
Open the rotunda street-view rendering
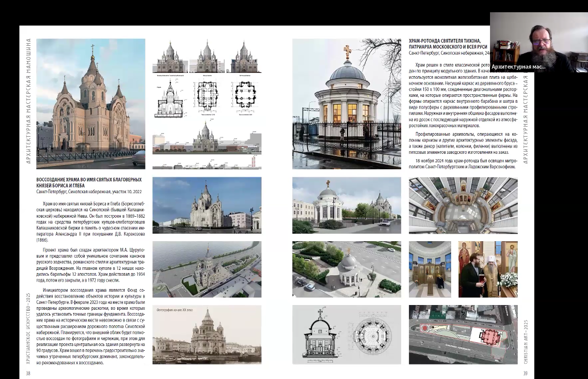click(x=347, y=205)
